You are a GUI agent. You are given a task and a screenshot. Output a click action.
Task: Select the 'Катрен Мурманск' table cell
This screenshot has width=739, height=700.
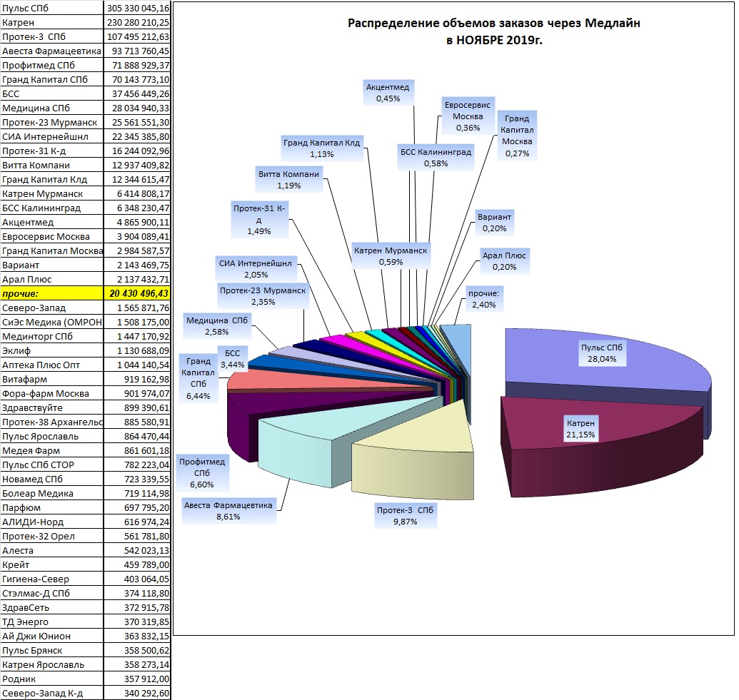click(x=51, y=193)
